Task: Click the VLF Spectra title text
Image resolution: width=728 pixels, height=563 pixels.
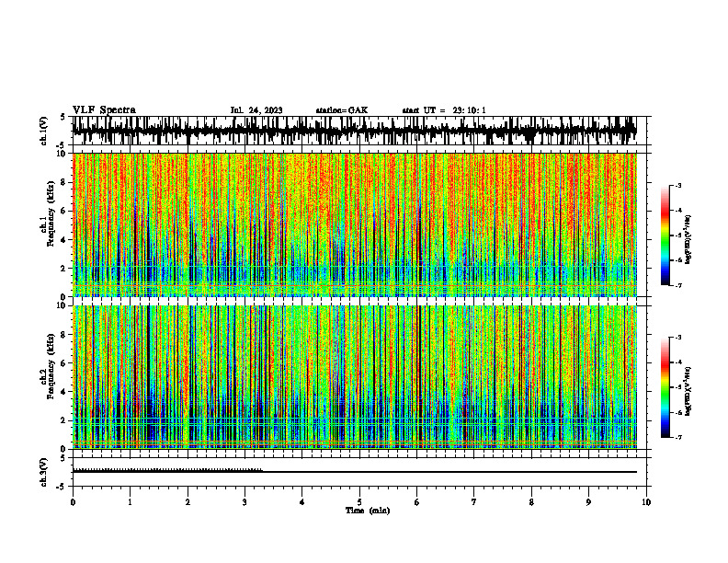Action: coord(104,110)
